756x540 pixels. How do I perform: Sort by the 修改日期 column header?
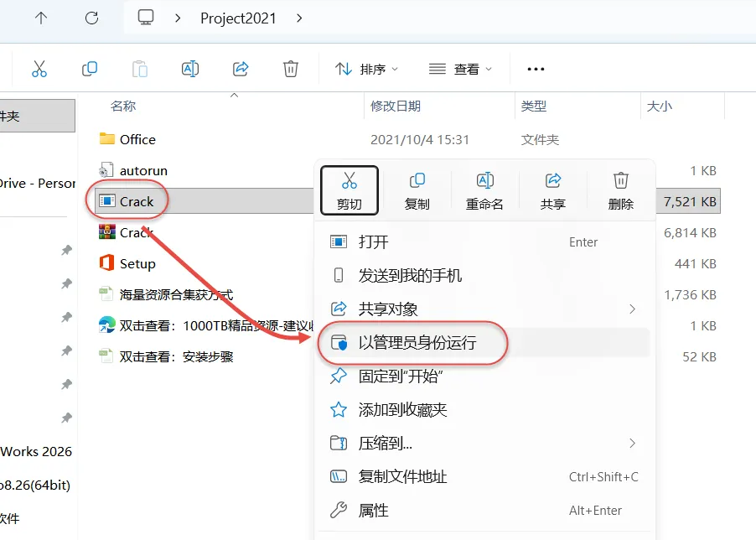tap(396, 106)
